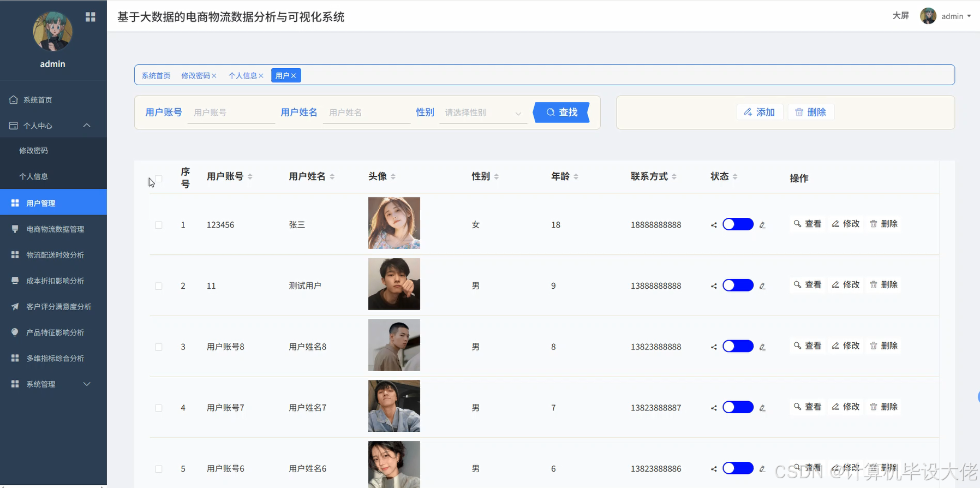This screenshot has height=488, width=980.
Task: Click the top 删除 batch delete button
Action: point(811,112)
